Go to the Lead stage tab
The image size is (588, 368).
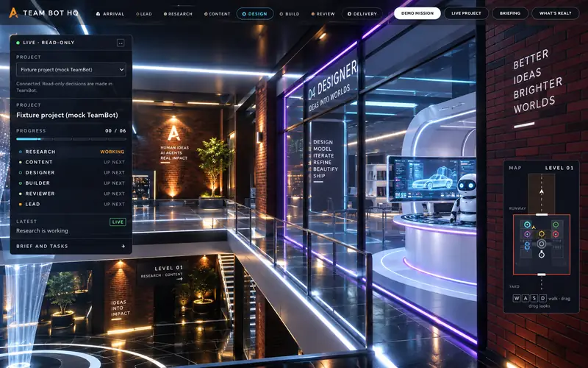144,14
